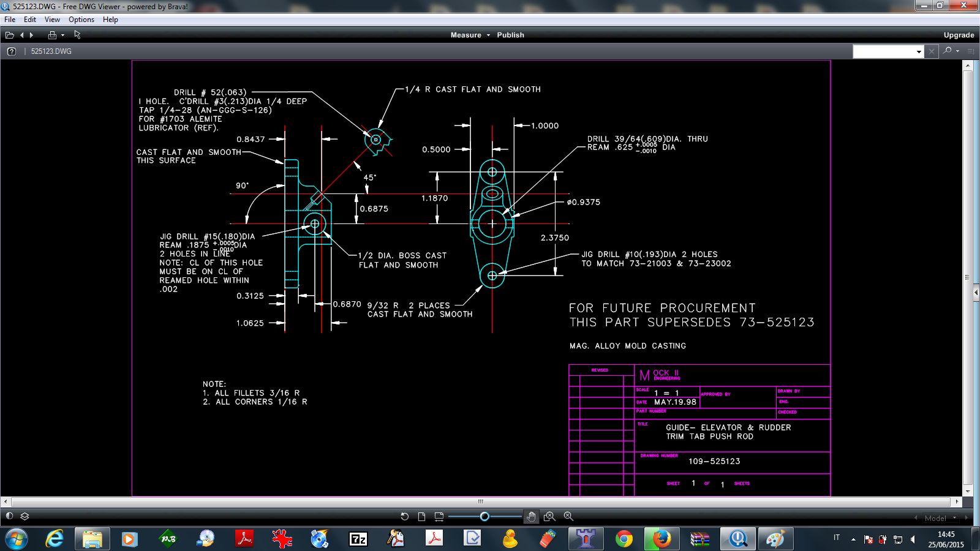Toggle the layers panel icon
The height and width of the screenshot is (551, 980).
point(25,516)
